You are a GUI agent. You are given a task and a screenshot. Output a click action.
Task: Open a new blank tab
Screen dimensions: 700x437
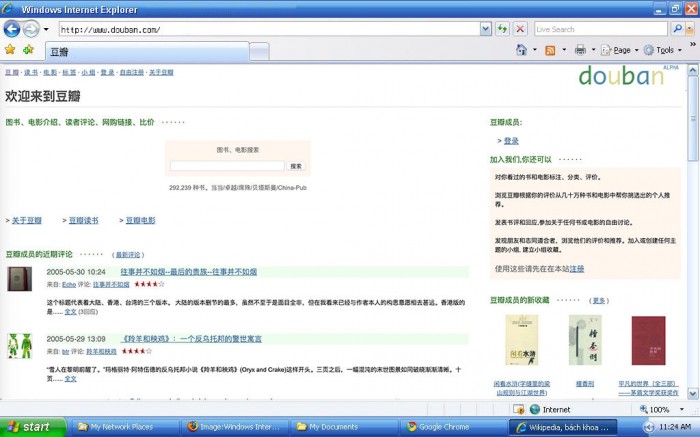click(258, 50)
